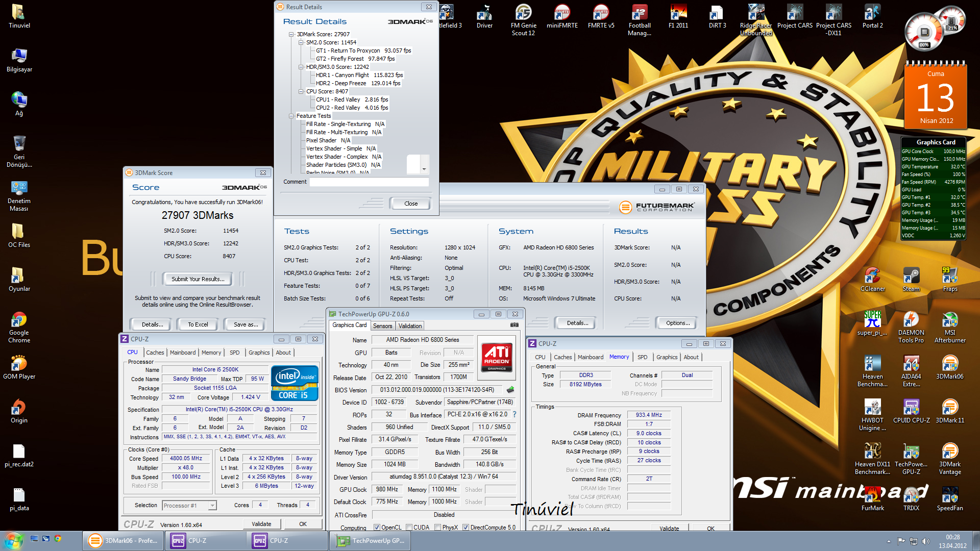Toggle the DirectCompute 5.0 checkbox
Screen dimensions: 980x551
point(465,528)
